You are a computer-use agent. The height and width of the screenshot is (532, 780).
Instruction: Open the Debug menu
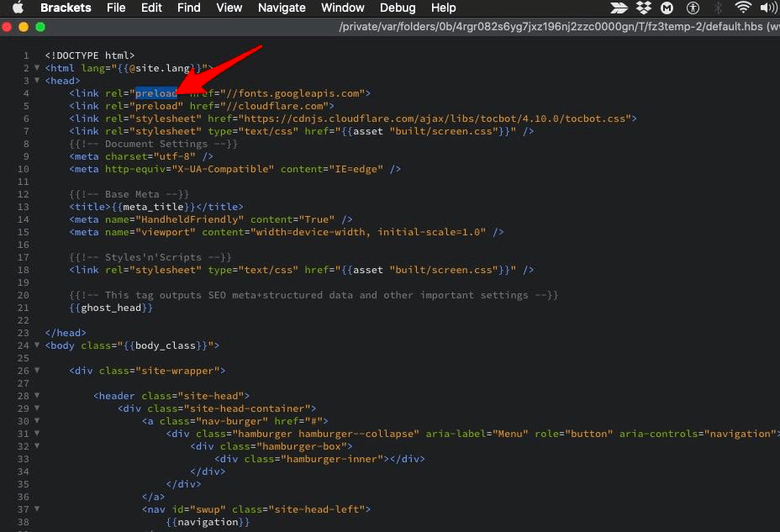397,8
